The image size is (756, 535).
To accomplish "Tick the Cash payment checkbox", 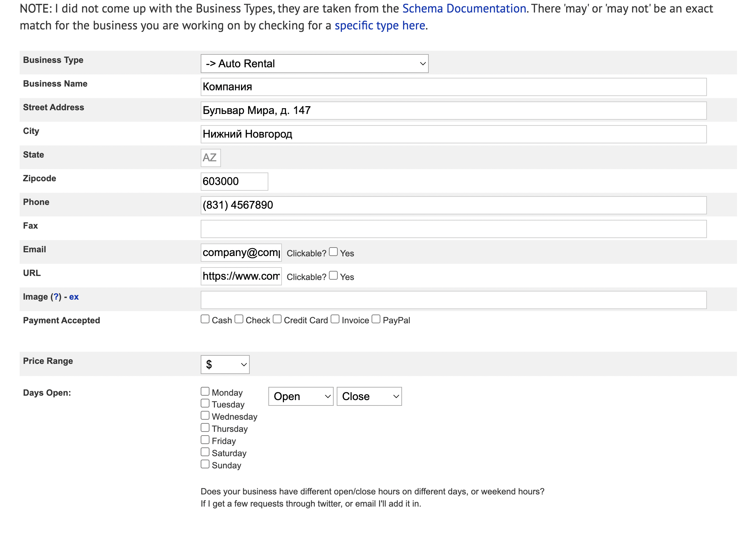I will point(205,319).
